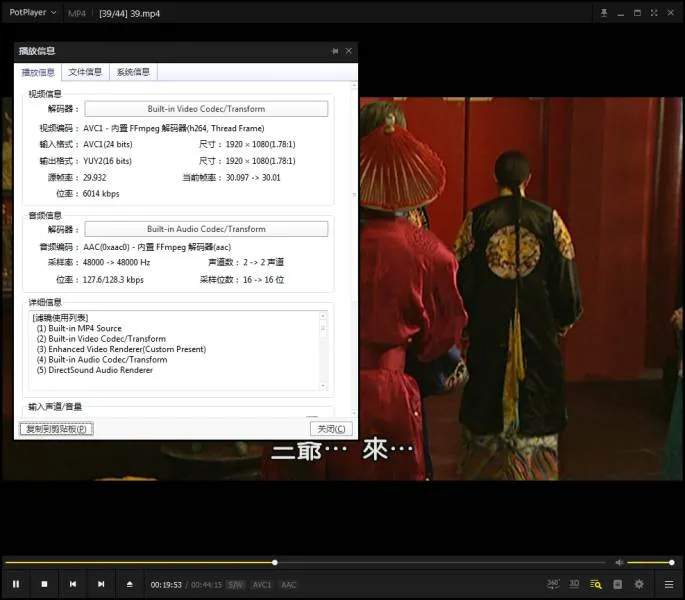Click the 复制到剪贴板 button

pyautogui.click(x=56, y=429)
